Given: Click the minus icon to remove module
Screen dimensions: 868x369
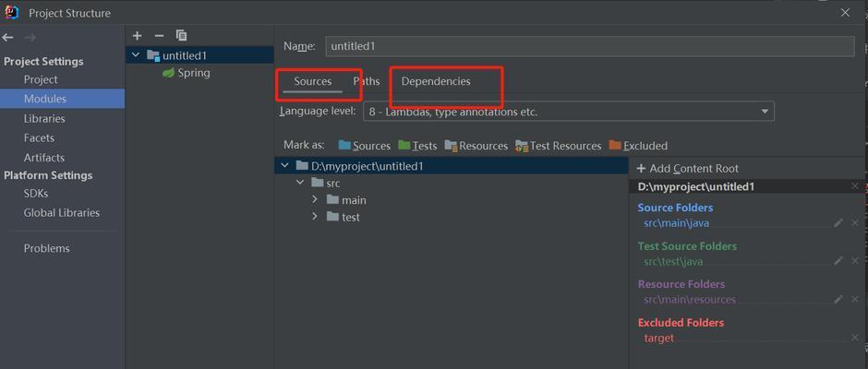Looking at the screenshot, I should pyautogui.click(x=159, y=35).
